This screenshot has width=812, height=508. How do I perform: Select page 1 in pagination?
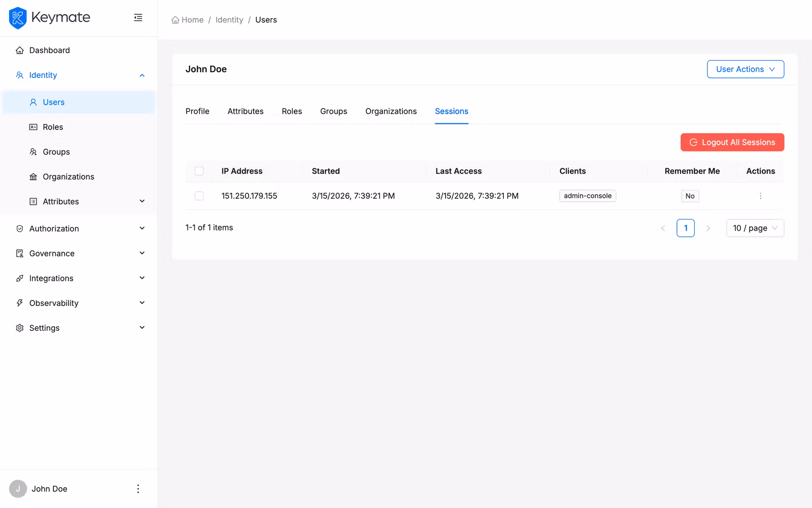(x=686, y=228)
